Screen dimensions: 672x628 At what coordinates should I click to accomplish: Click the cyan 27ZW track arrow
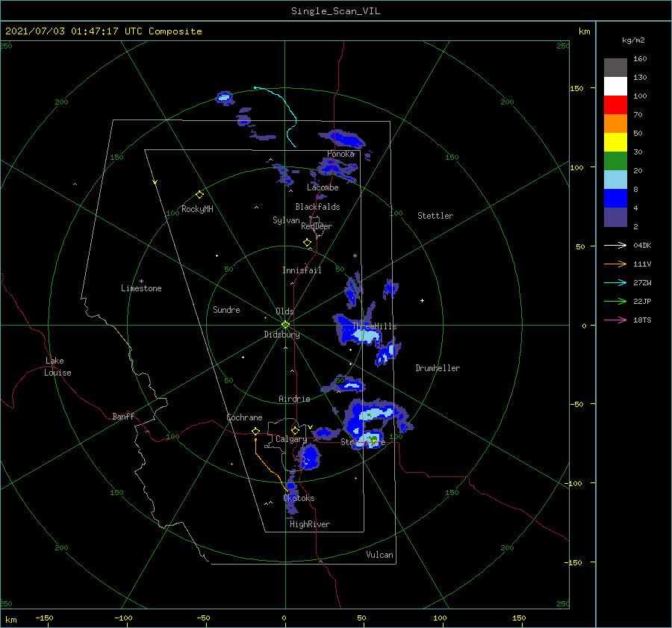point(615,282)
